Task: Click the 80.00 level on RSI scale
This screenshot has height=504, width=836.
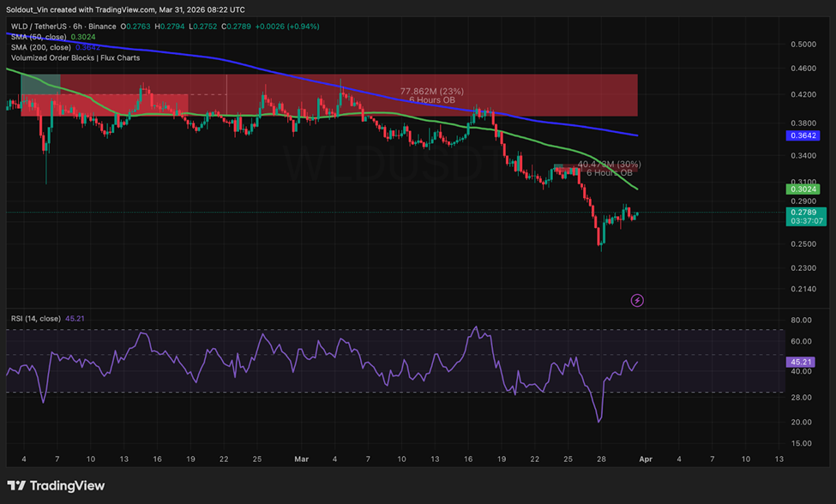Action: point(801,321)
